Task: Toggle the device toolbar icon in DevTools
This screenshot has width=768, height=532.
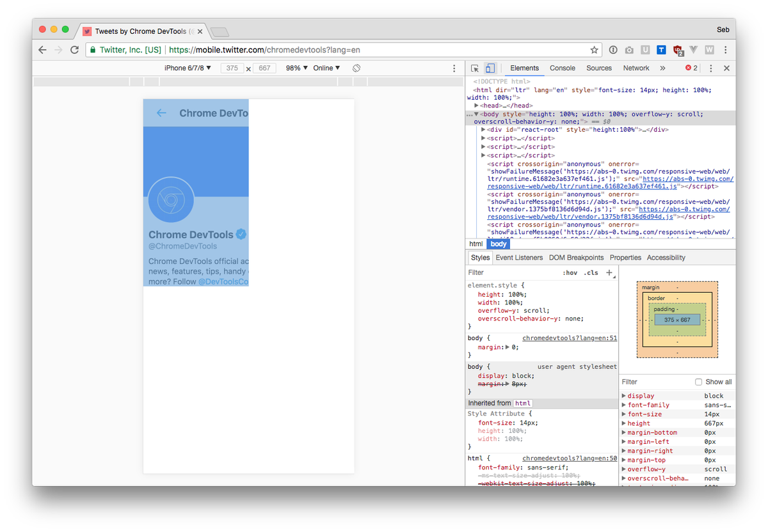Action: tap(490, 68)
